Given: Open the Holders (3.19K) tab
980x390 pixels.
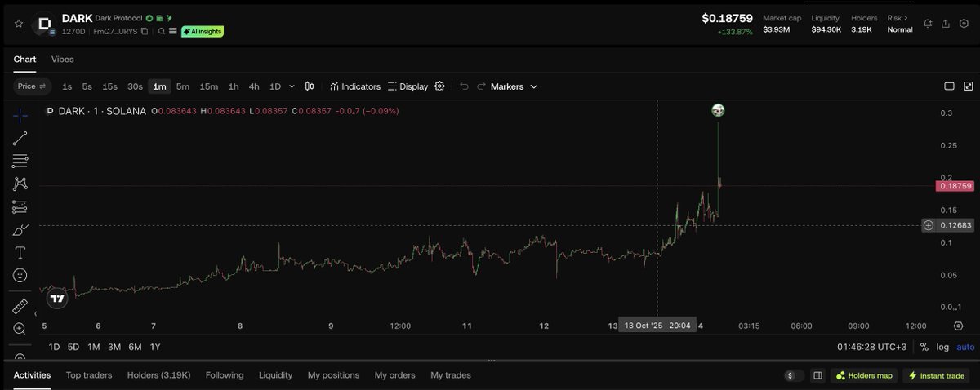Looking at the screenshot, I should pyautogui.click(x=158, y=375).
